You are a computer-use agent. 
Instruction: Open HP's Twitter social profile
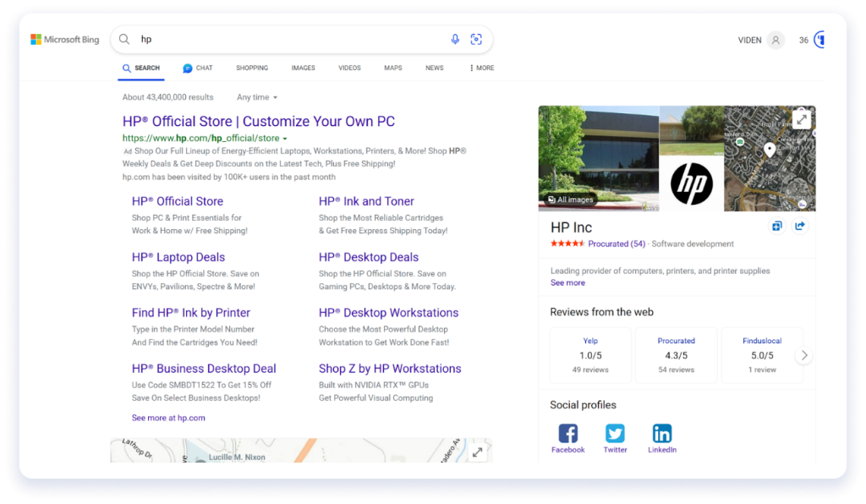point(615,433)
